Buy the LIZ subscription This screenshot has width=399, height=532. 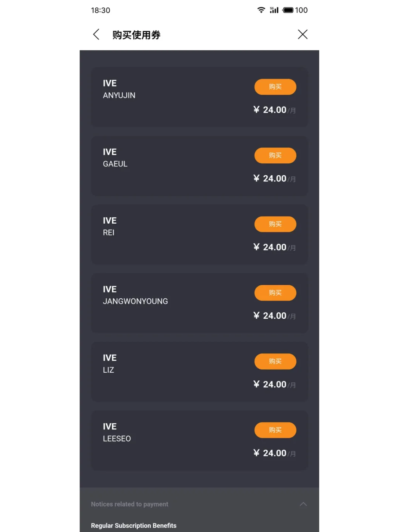[x=275, y=361]
